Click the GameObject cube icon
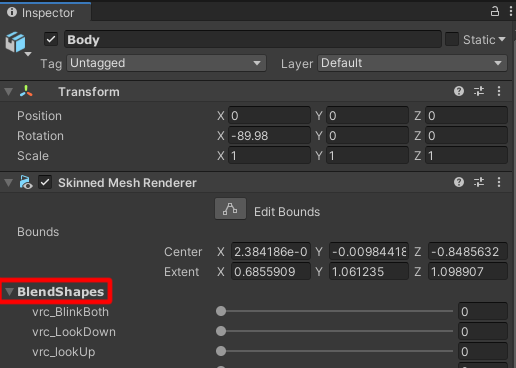 [x=15, y=42]
